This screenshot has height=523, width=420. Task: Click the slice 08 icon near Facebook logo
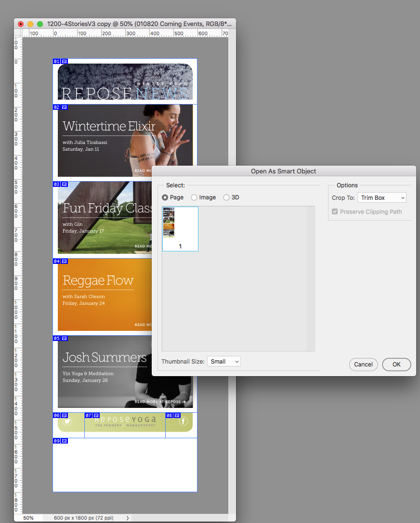169,415
